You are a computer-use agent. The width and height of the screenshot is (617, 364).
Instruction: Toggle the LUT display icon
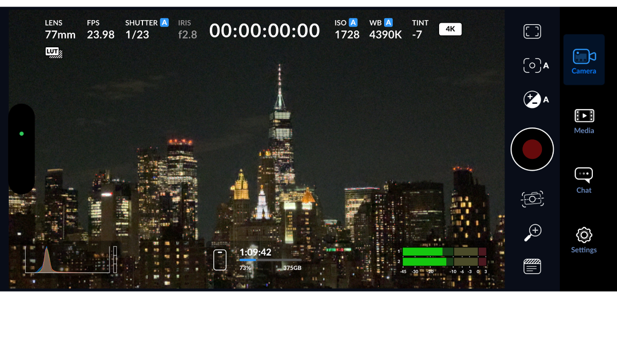coord(54,52)
